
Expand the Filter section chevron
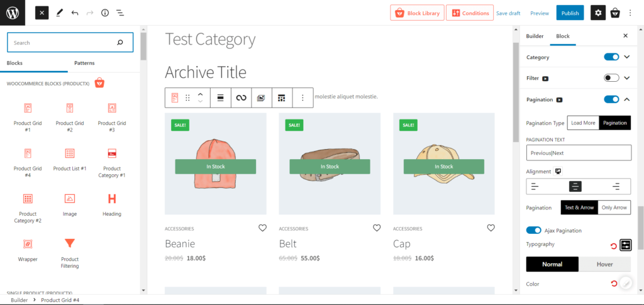[x=626, y=78]
